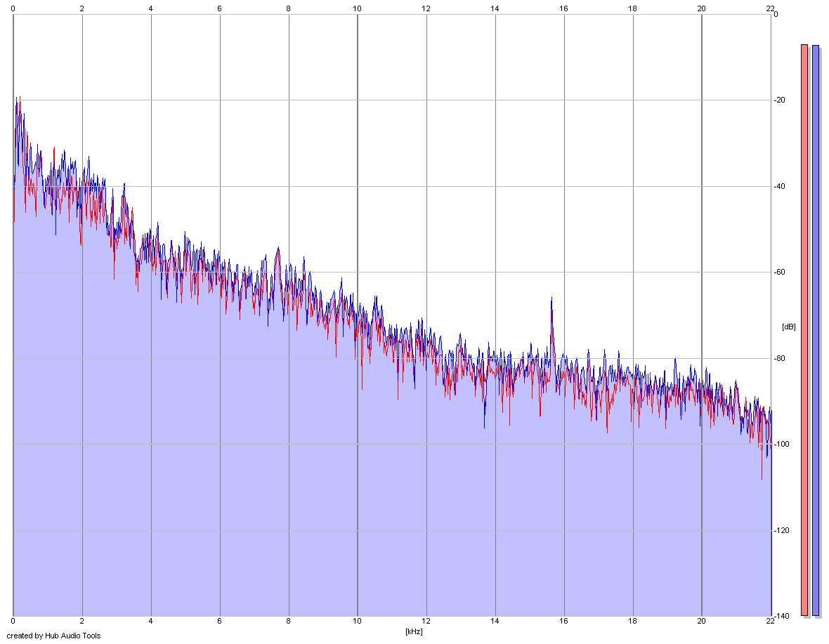Click the -80 dB axis label
The image size is (829, 644).
[780, 358]
